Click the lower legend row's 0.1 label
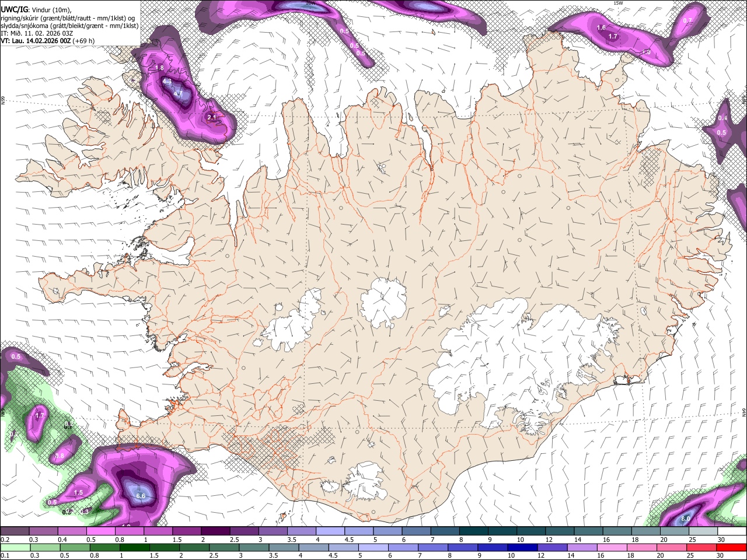 (5, 555)
